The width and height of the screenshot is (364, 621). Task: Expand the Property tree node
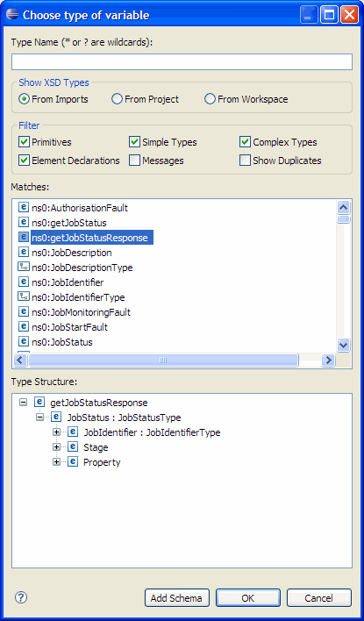tap(57, 461)
